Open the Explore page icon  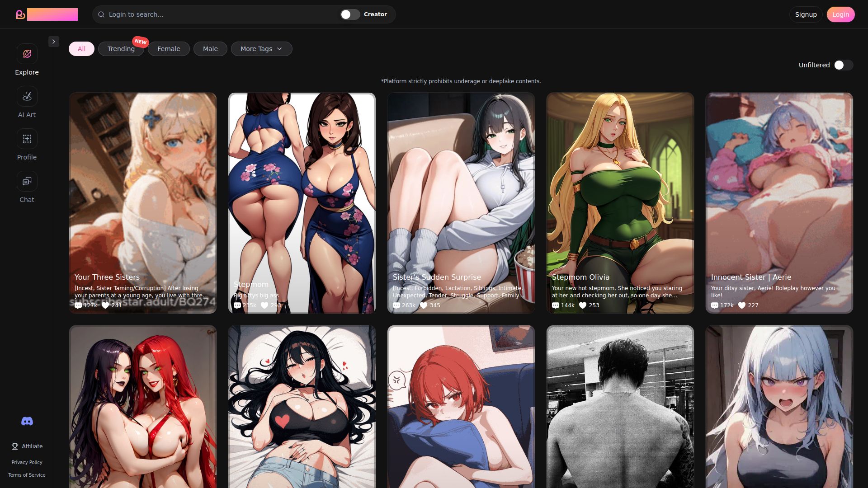[x=27, y=54]
